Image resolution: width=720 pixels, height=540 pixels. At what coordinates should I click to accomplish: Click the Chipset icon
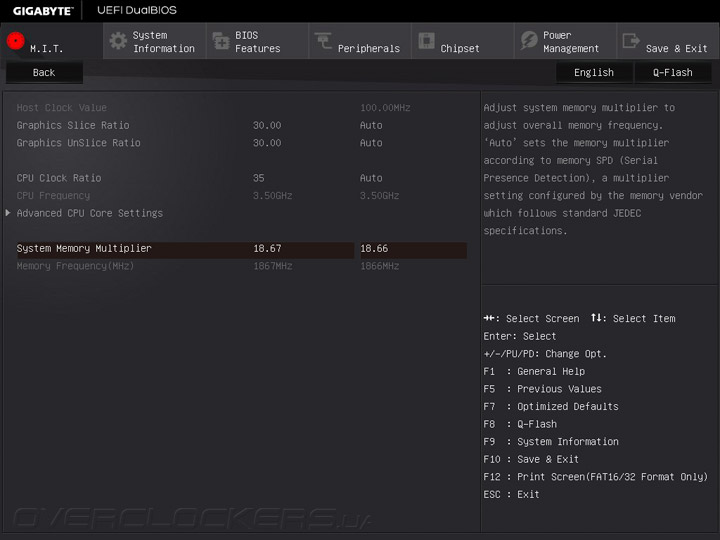coord(426,40)
